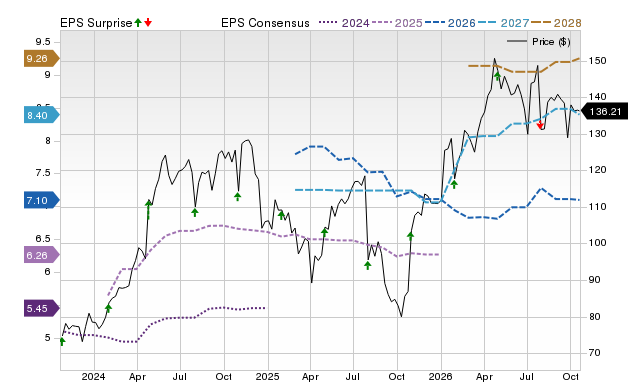Click the 2024 label on the date axis
The height and width of the screenshot is (382, 640).
(93, 376)
